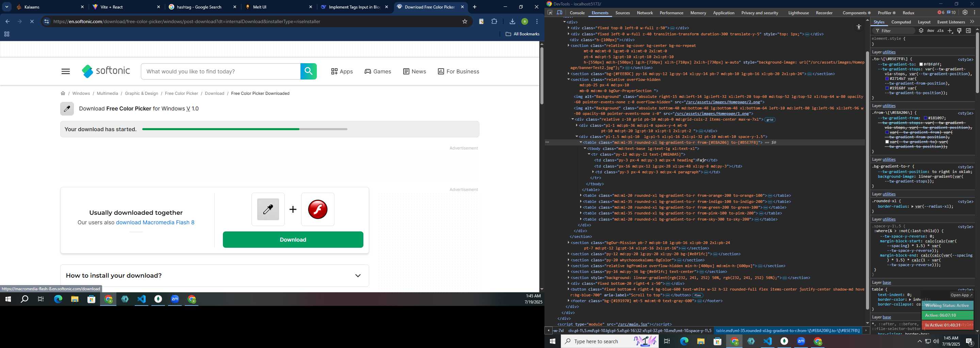Open the Chrome three-dot menu

(x=537, y=22)
